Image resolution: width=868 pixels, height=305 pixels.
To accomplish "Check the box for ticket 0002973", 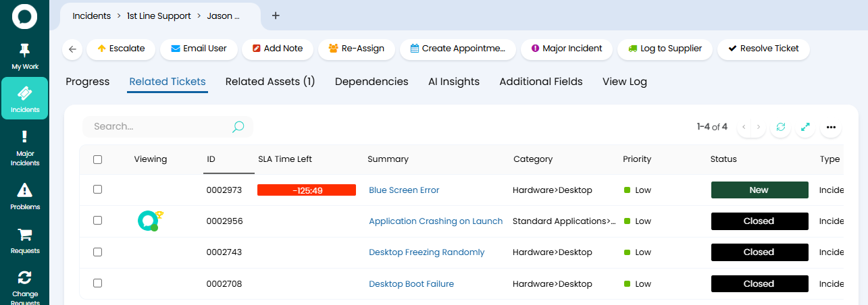I will pyautogui.click(x=97, y=190).
